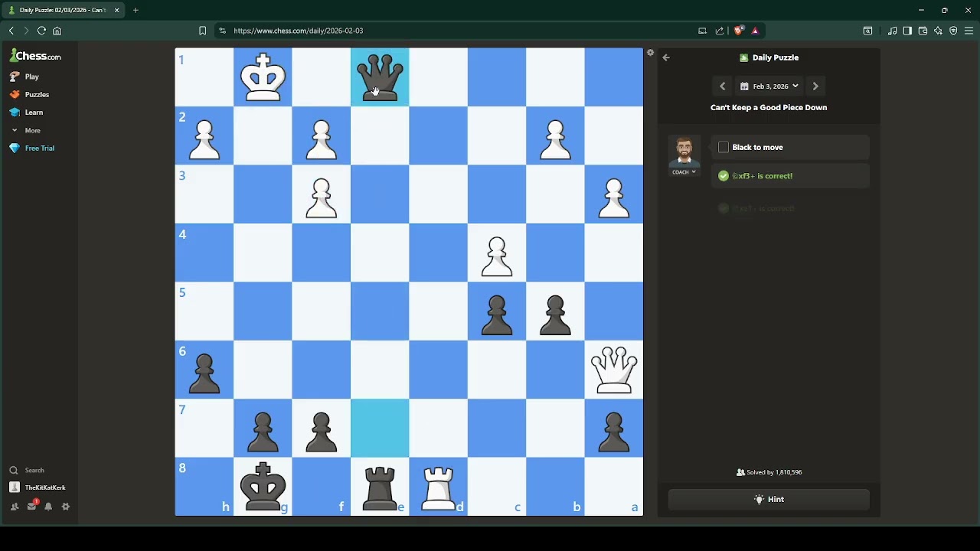Click the Hint button
Viewport: 980px width, 551px height.
(x=769, y=499)
